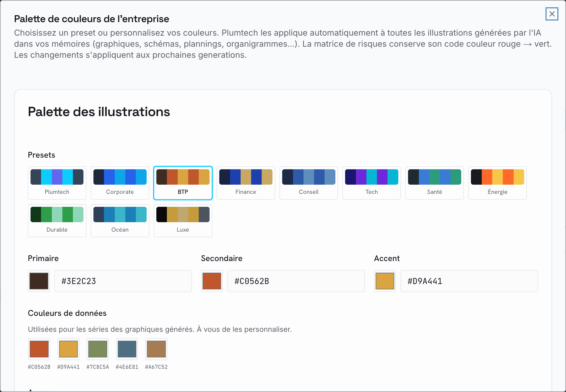Select the Plumtech preset
The image size is (566, 392).
[x=57, y=183]
